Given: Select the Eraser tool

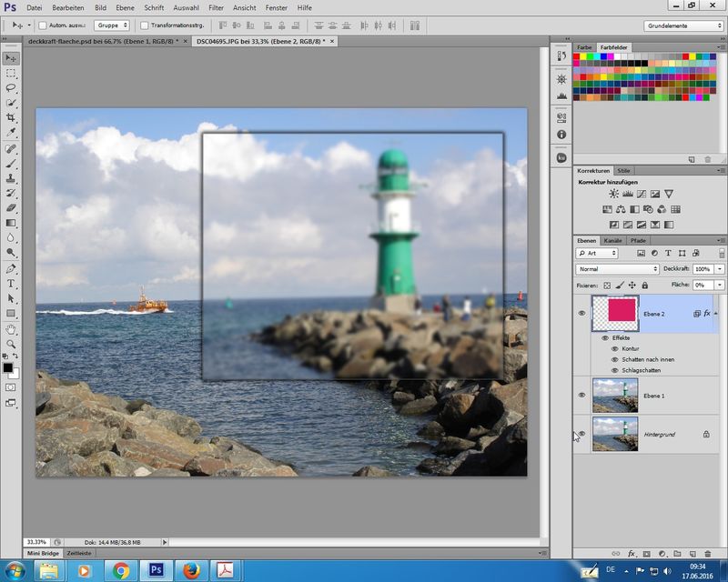Looking at the screenshot, I should click(11, 208).
